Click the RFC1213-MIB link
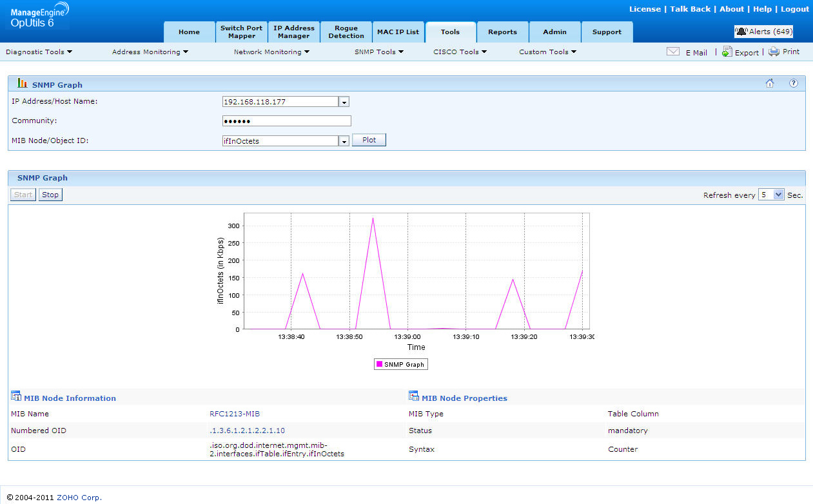This screenshot has height=504, width=813. coord(234,414)
